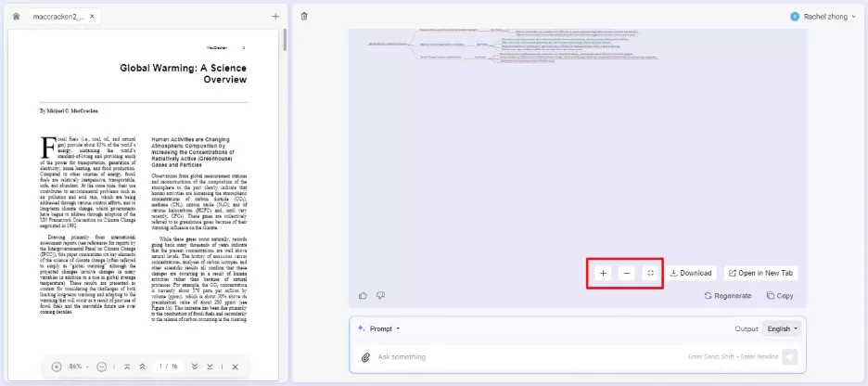Zoom out on the mind map
The height and width of the screenshot is (386, 868).
(x=627, y=273)
